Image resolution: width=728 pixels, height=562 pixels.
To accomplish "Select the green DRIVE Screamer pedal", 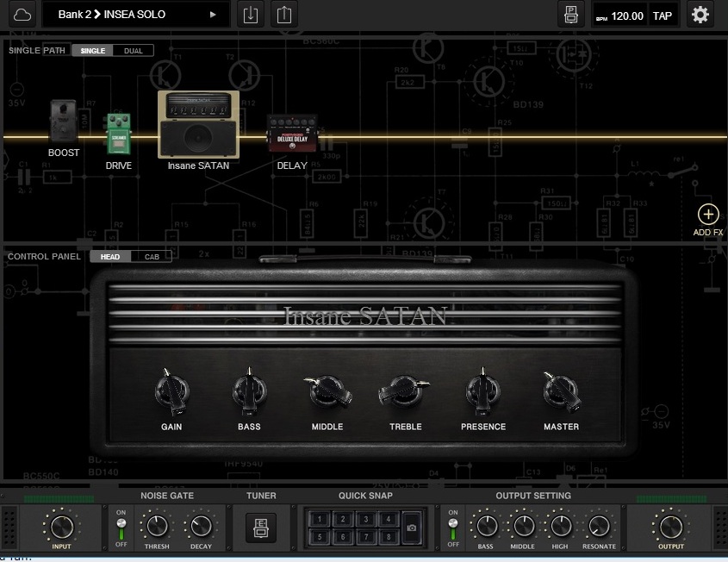I will click(x=118, y=134).
